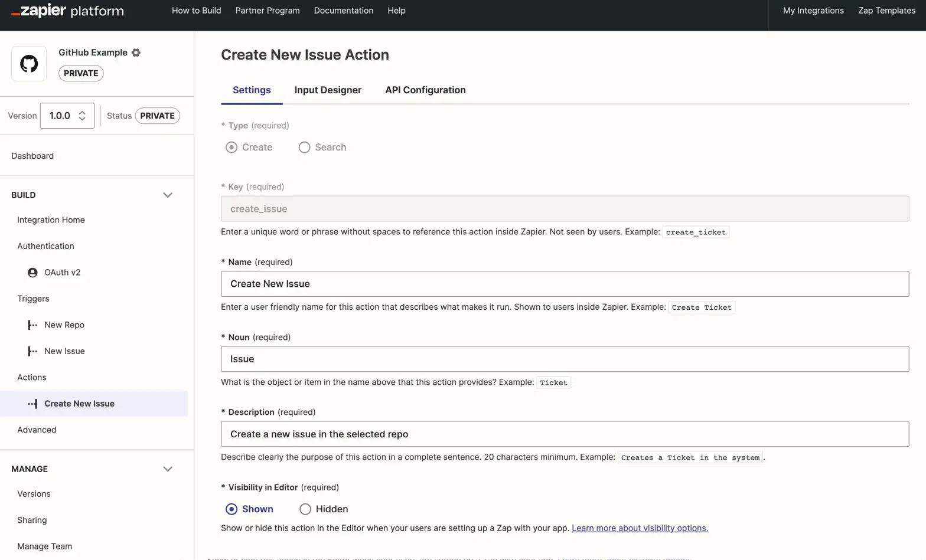The image size is (926, 560).
Task: Go to My Integrations
Action: (x=813, y=11)
